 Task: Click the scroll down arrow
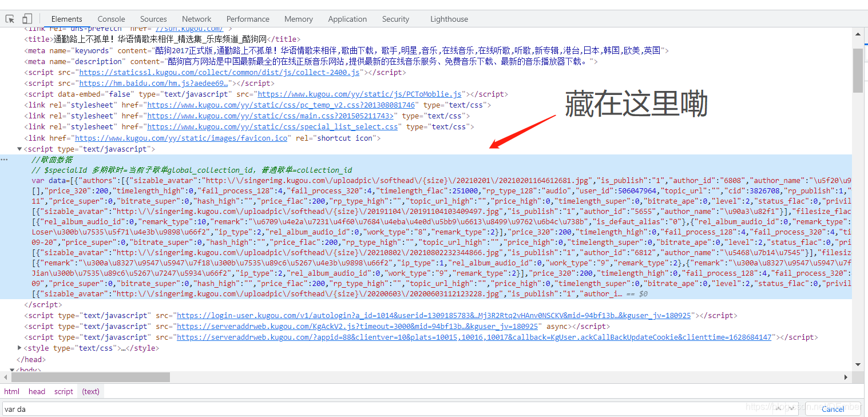pyautogui.click(x=857, y=364)
